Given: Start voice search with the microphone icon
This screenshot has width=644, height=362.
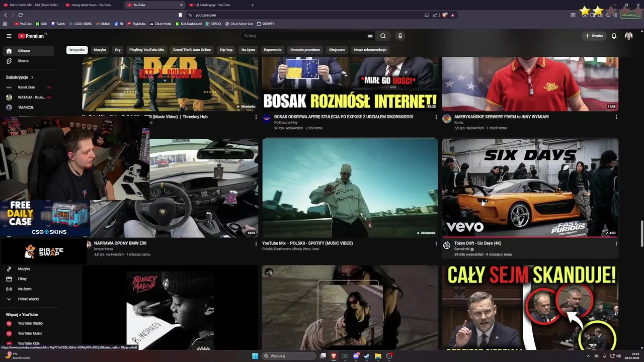Looking at the screenshot, I should coord(400,36).
